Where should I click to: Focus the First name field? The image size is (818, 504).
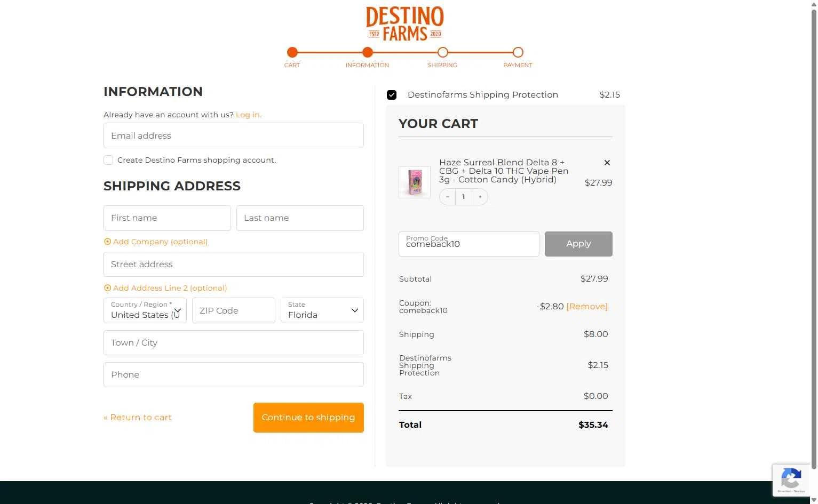coord(167,218)
